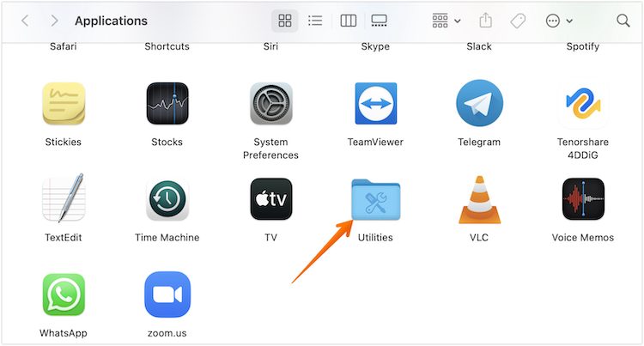
Task: Select the zoom.us app icon
Action: point(167,294)
